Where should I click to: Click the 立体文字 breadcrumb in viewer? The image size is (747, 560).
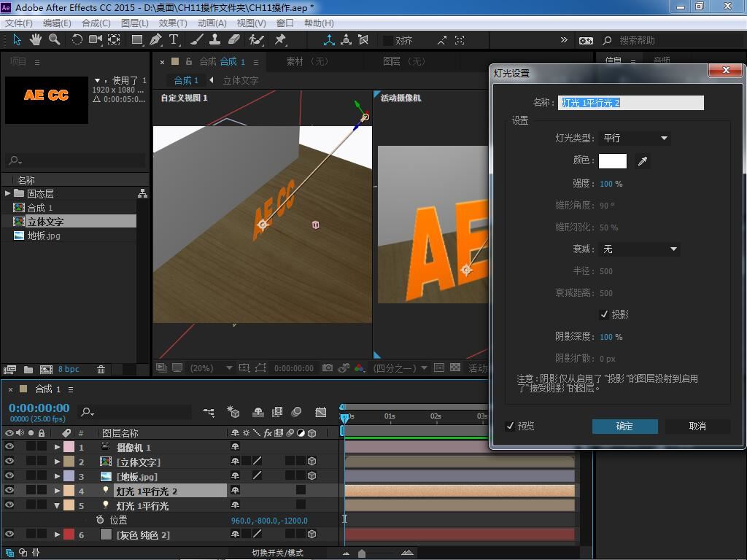tap(241, 80)
